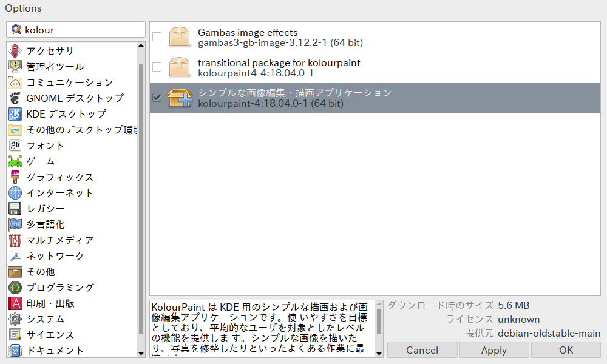
Task: Click the kolourpaint4 transitional package icon
Action: click(x=179, y=67)
